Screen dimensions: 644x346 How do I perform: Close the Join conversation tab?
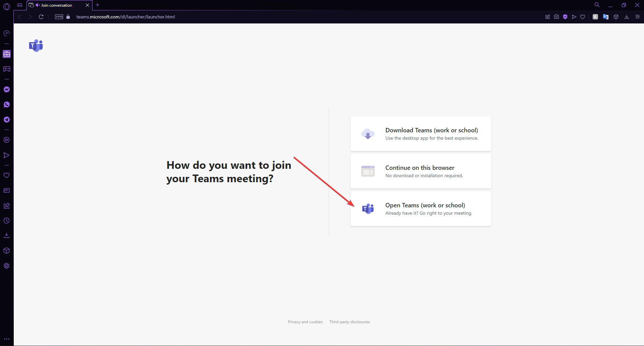click(x=87, y=5)
